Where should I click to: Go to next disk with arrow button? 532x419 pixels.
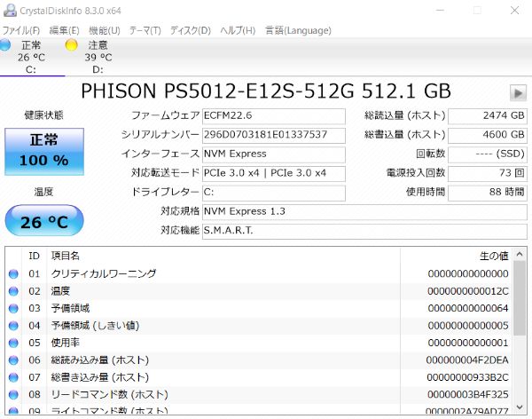click(x=518, y=93)
